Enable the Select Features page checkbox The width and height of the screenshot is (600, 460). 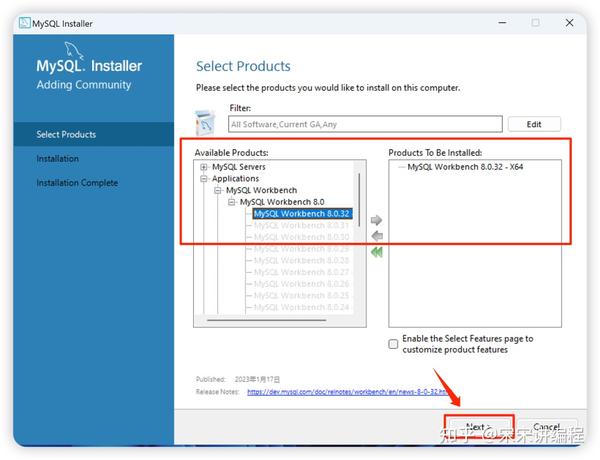393,344
